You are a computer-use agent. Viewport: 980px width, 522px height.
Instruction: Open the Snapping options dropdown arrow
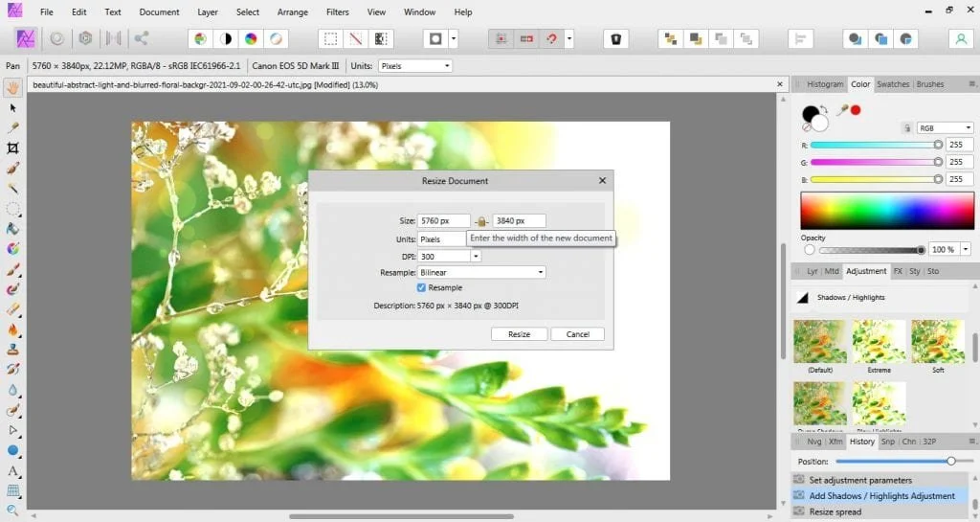pos(568,38)
